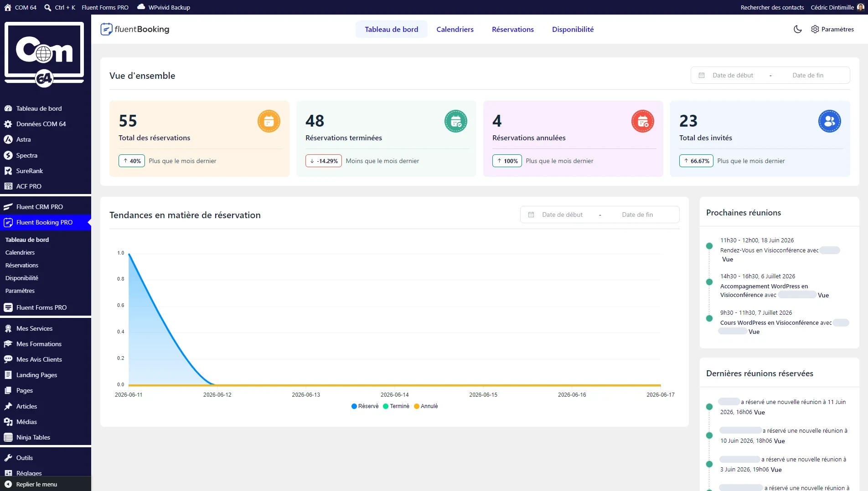Click the WPvivid Backup cloud icon
Image resolution: width=868 pixels, height=491 pixels.
pos(141,7)
